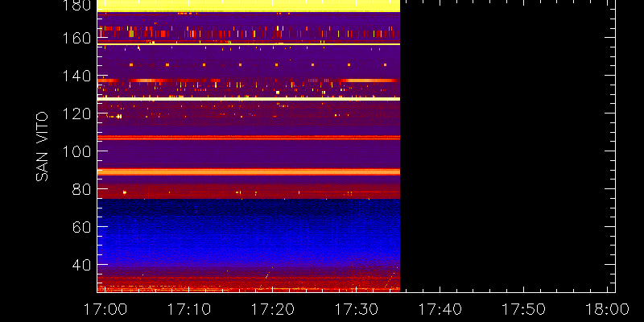The image size is (644, 322).
Task: Click the 17:40 time axis label
Action: click(440, 309)
